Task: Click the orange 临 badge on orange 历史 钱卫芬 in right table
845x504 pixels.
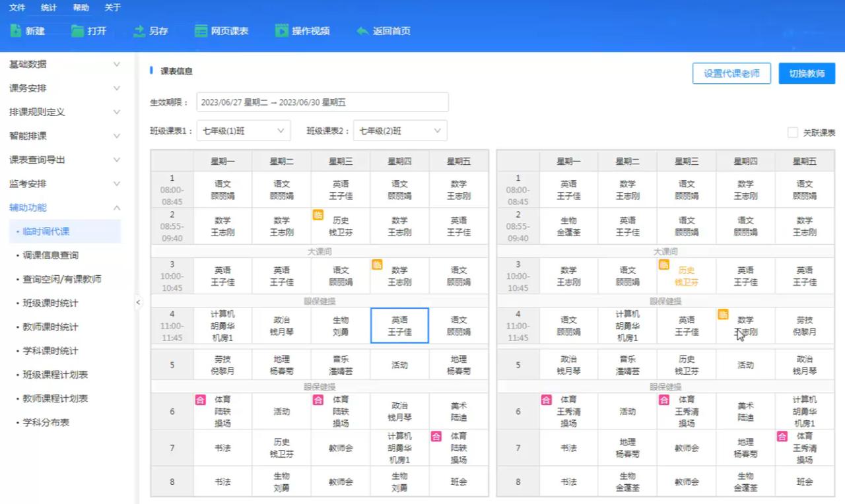Action: click(664, 265)
